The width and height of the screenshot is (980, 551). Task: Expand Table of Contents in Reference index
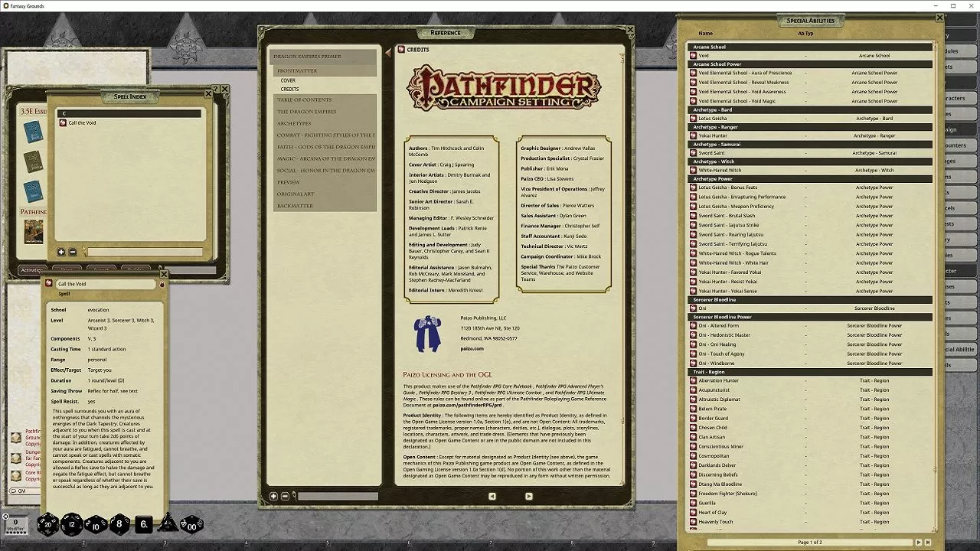[x=326, y=99]
